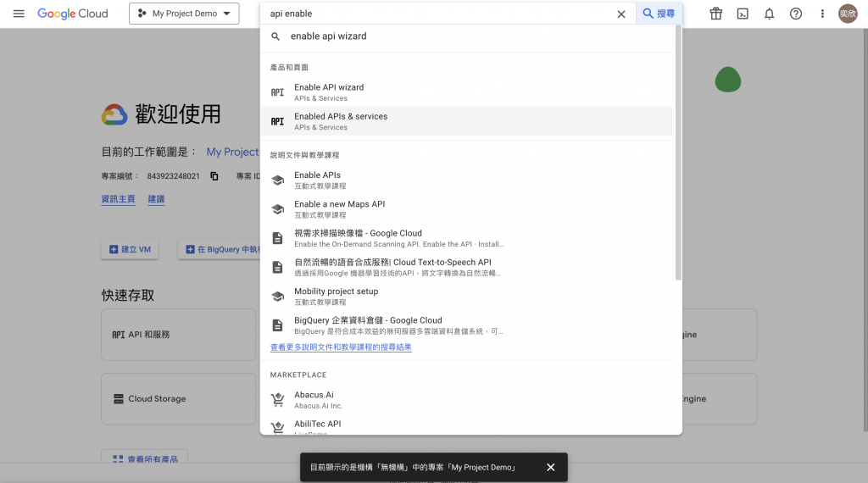Image resolution: width=868 pixels, height=483 pixels.
Task: Open the user account avatar
Action: click(848, 14)
